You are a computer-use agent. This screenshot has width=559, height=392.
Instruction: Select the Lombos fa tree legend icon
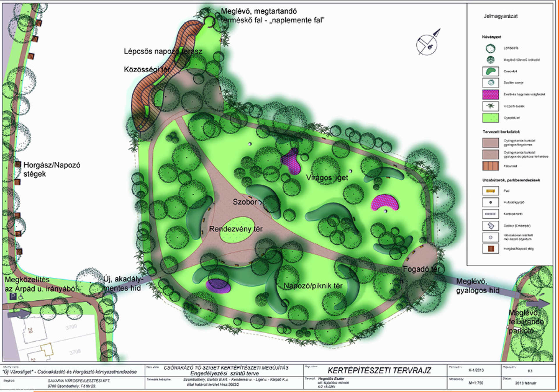click(491, 48)
